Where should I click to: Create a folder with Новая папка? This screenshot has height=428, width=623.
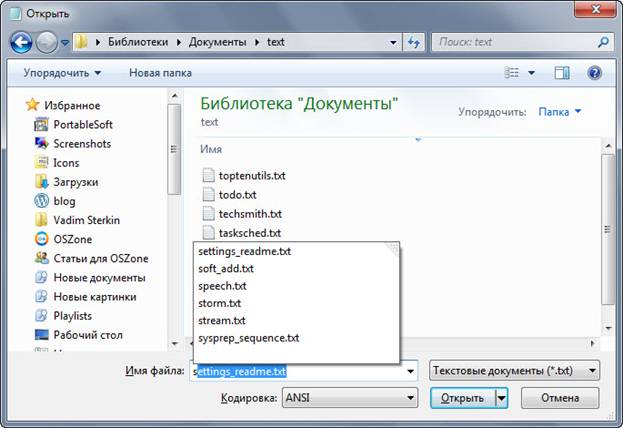coord(160,73)
